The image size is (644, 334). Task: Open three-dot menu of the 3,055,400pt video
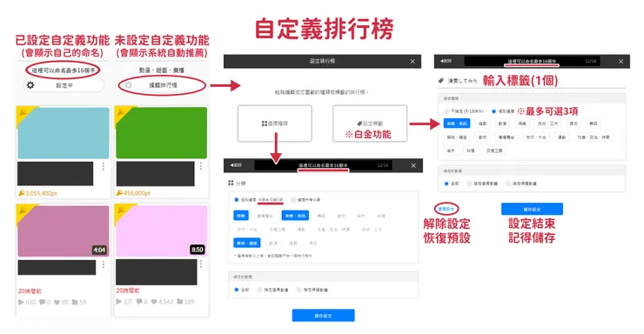103,166
